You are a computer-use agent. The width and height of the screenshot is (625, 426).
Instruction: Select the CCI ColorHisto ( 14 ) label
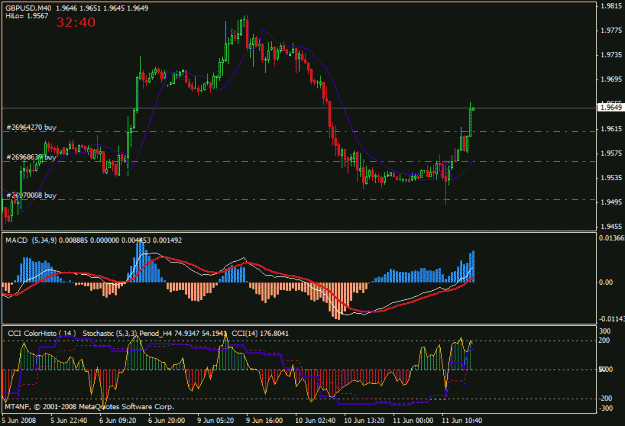pyautogui.click(x=42, y=333)
